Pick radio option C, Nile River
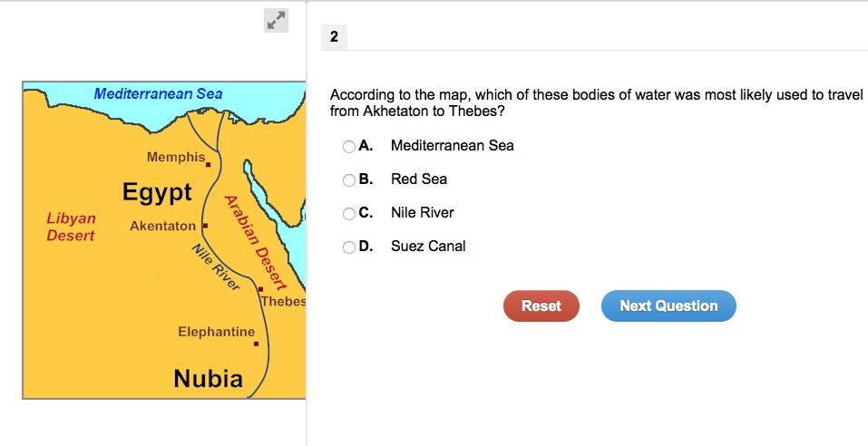The height and width of the screenshot is (446, 868). tap(349, 214)
